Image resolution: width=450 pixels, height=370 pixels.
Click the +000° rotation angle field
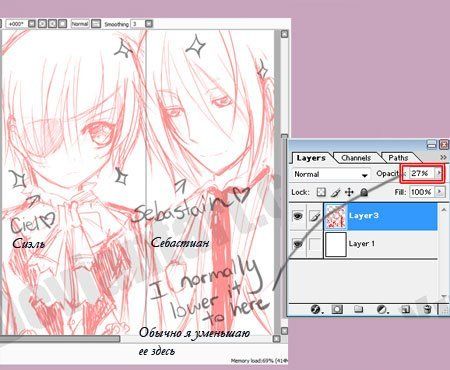[16, 24]
